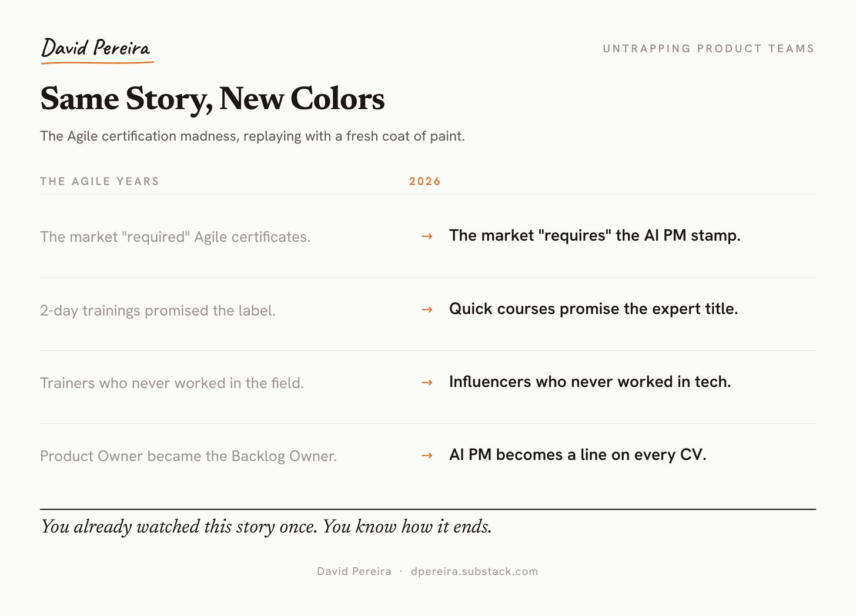Click '2-day trainings promised the label.' text
This screenshot has height=616, width=856.
click(158, 310)
